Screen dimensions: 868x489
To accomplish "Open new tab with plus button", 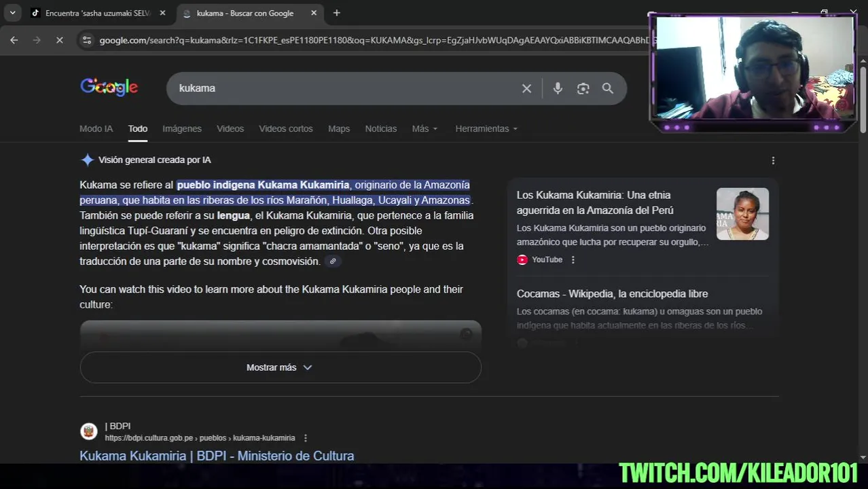I will coord(336,13).
